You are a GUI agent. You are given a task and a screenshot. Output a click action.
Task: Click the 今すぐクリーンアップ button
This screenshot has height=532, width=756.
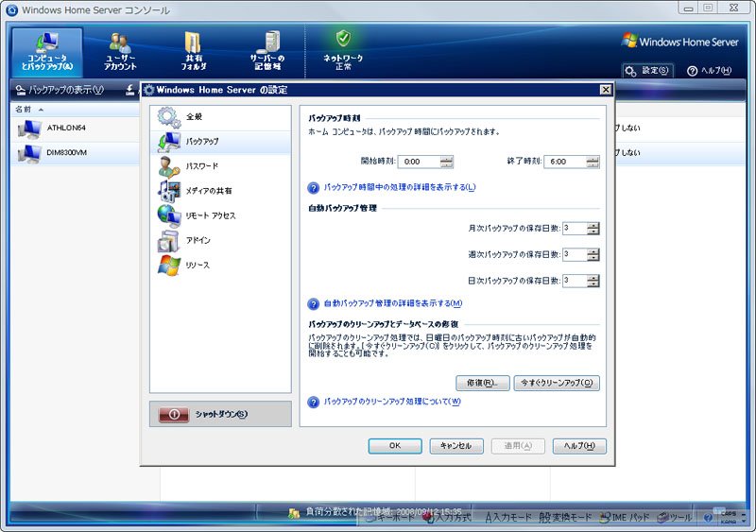coord(557,383)
